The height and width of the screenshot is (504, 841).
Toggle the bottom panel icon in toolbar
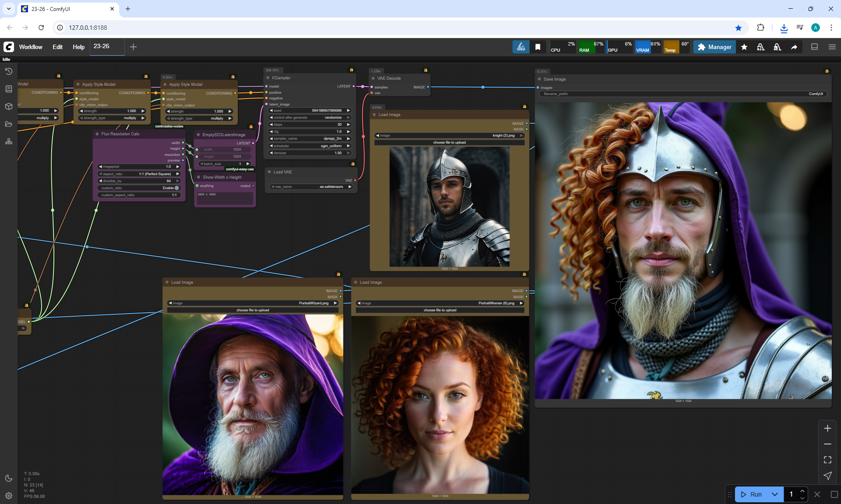coord(815,47)
